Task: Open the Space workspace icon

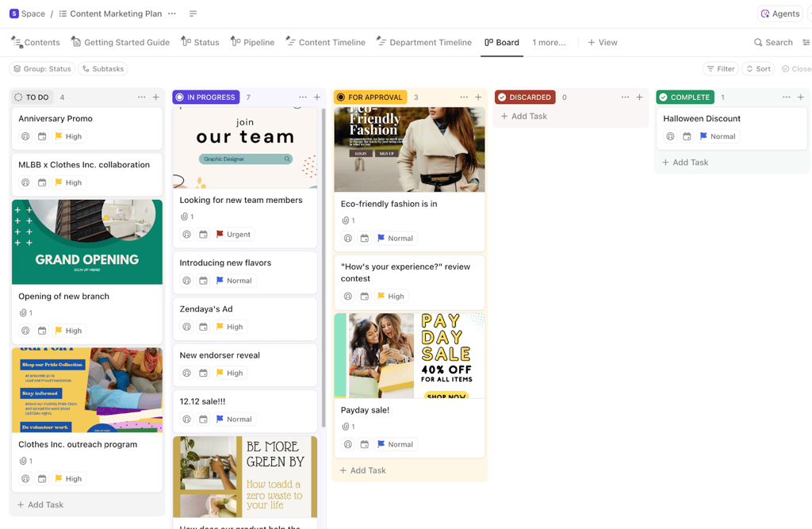Action: tap(14, 13)
